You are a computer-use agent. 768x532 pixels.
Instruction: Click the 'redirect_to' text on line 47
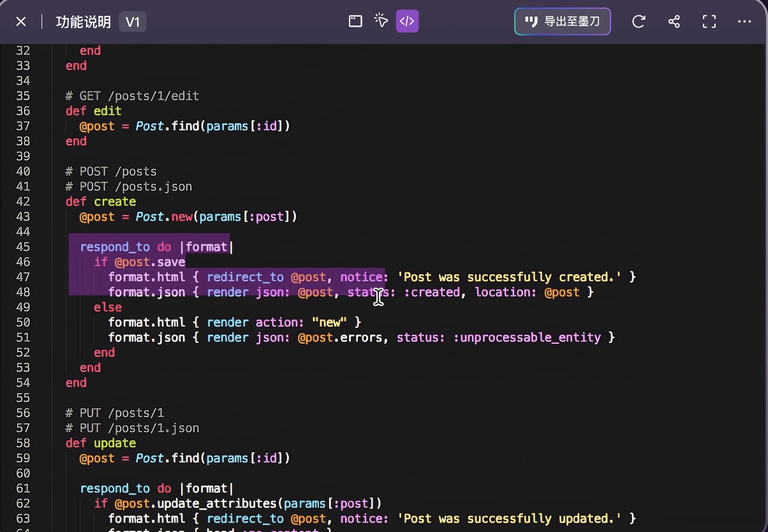pyautogui.click(x=246, y=277)
